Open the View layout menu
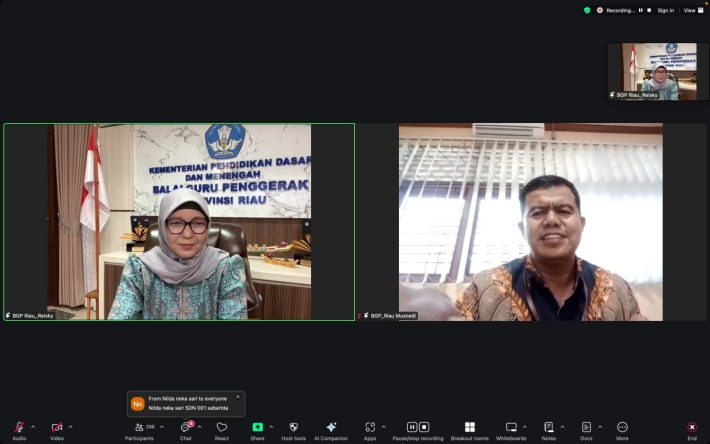This screenshot has height=444, width=710. coord(693,10)
